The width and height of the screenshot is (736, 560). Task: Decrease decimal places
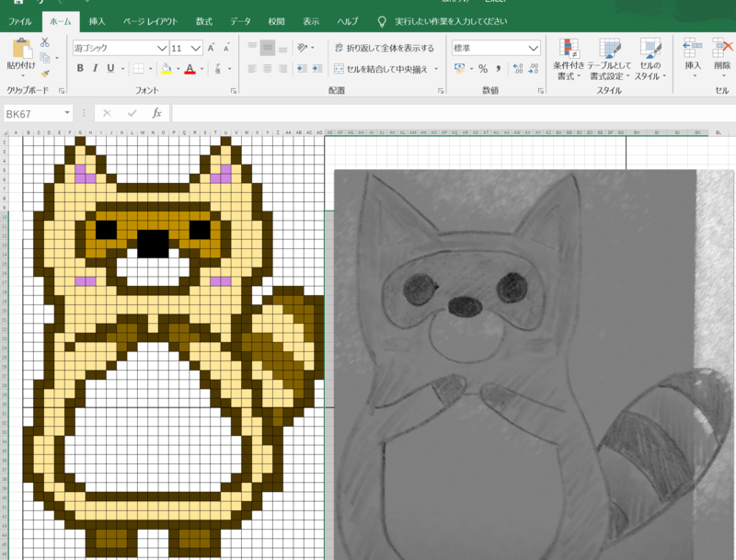(x=534, y=68)
